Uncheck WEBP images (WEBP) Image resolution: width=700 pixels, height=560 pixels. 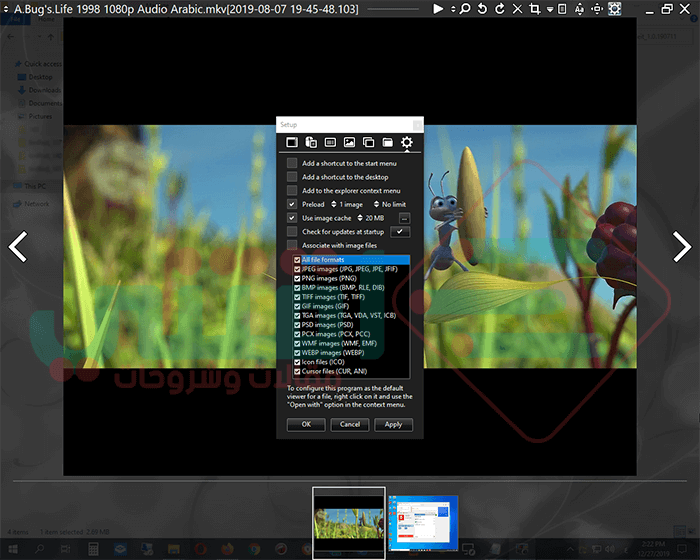point(297,353)
